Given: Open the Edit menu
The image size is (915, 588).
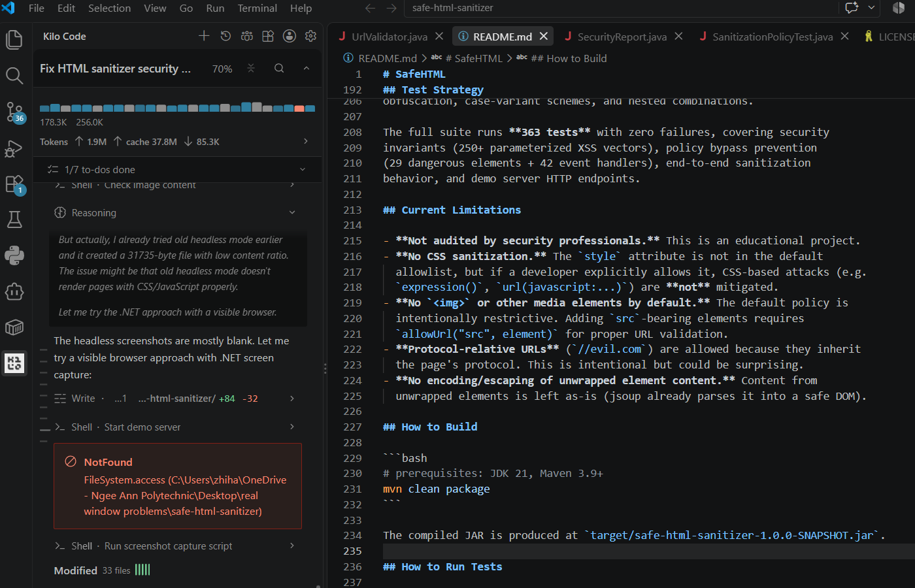Looking at the screenshot, I should pos(66,8).
